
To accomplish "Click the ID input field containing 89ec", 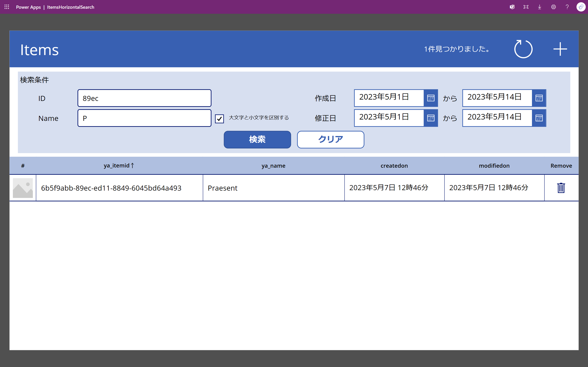I will click(x=144, y=98).
